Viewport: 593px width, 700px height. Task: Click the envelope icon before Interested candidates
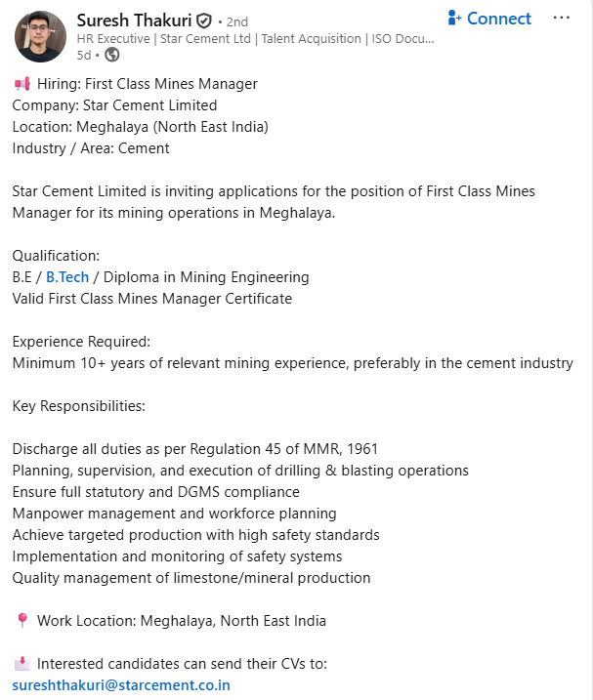(21, 664)
